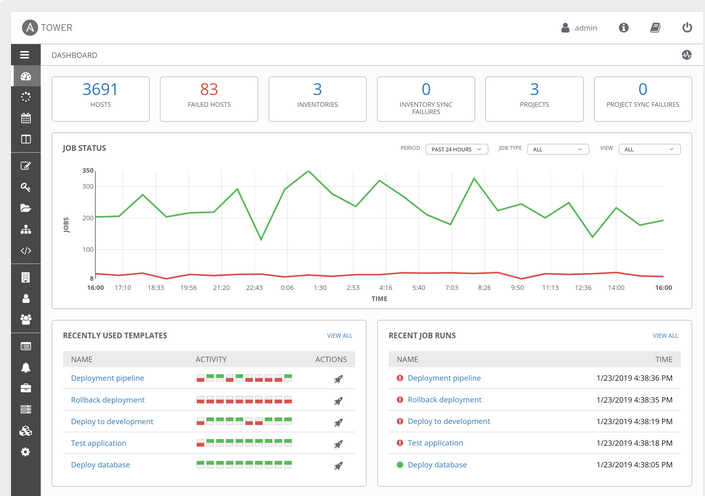The image size is (705, 496).
Task: Open the 3 Inventories card
Action: point(317,99)
